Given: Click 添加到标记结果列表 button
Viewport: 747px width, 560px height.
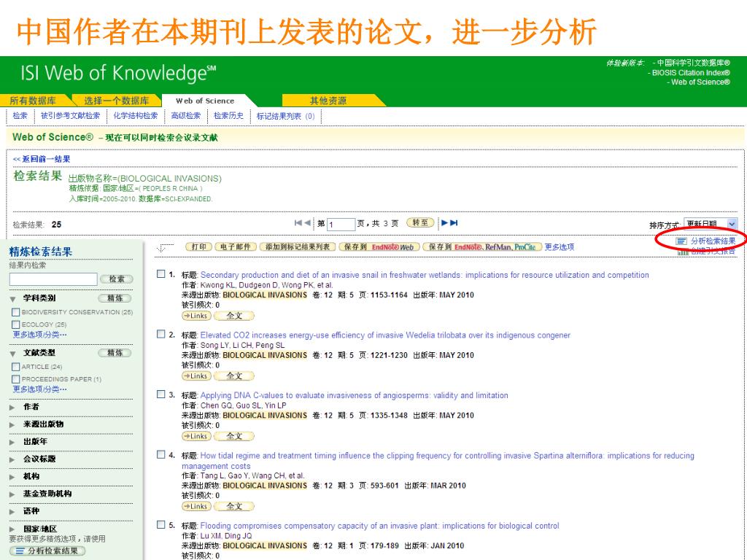Looking at the screenshot, I should click(298, 246).
